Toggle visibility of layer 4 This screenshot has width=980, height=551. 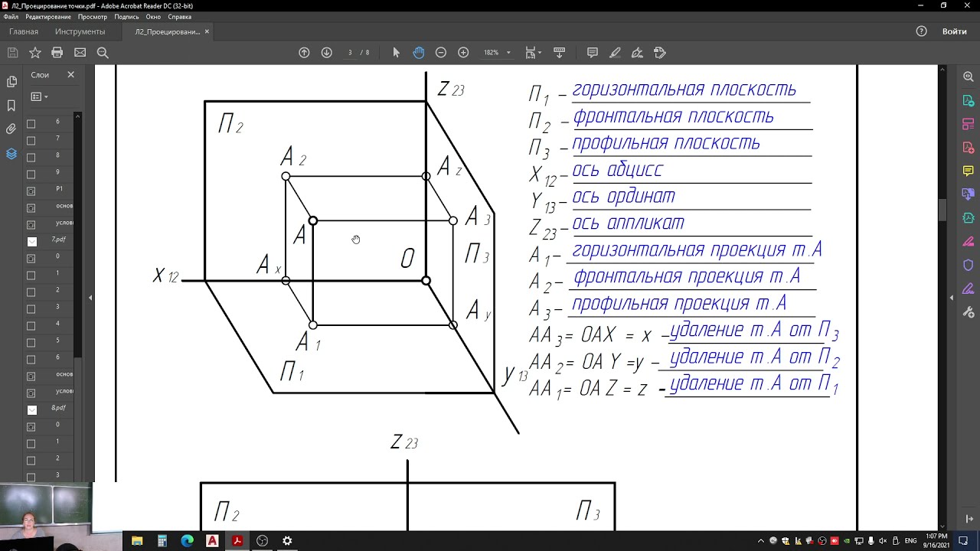(31, 326)
